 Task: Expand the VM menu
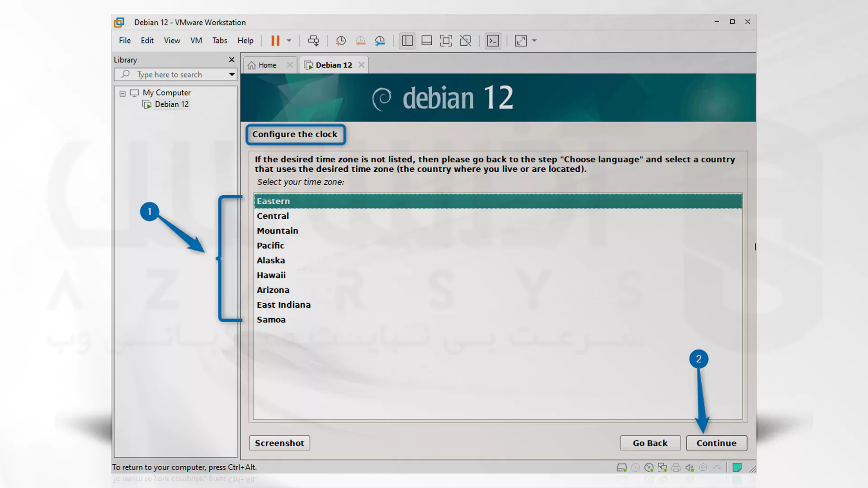(196, 41)
